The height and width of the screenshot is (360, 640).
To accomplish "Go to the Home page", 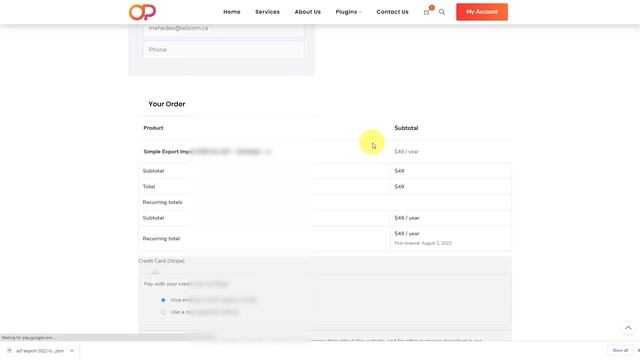I will [231, 12].
